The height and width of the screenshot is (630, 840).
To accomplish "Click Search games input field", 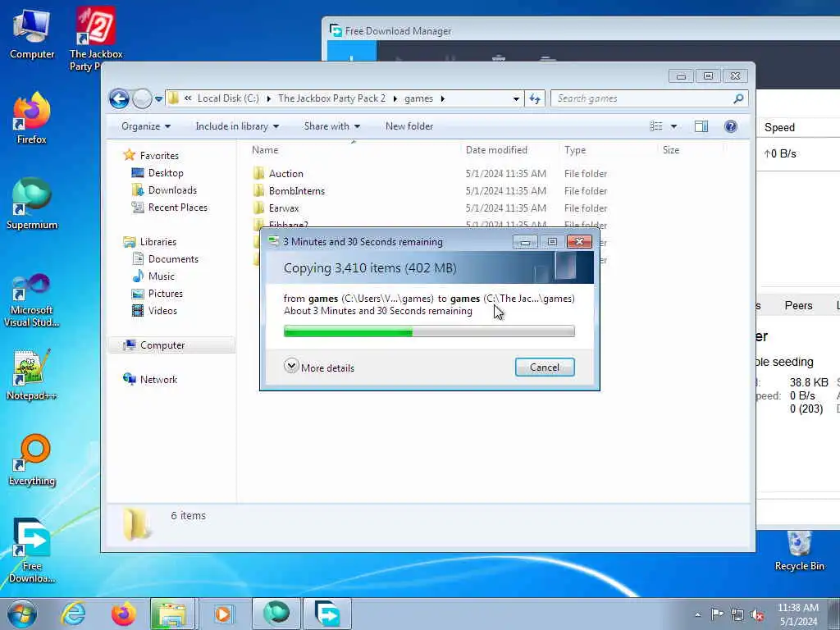I will (643, 98).
